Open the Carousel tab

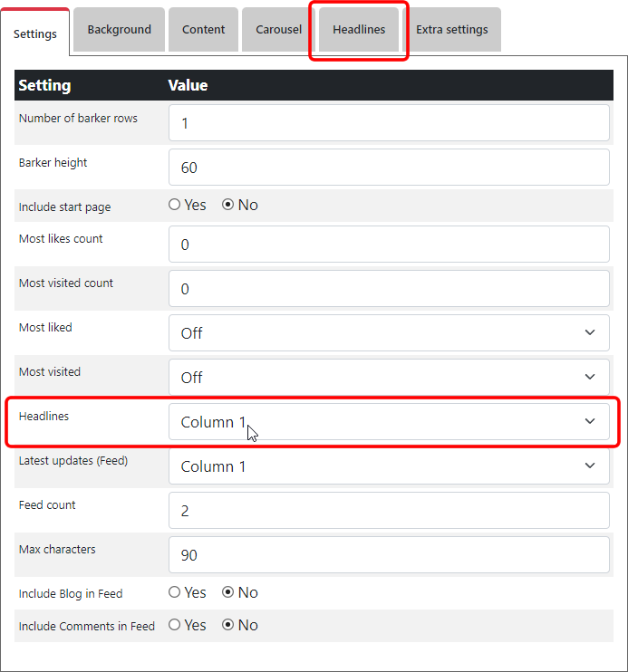(x=278, y=29)
